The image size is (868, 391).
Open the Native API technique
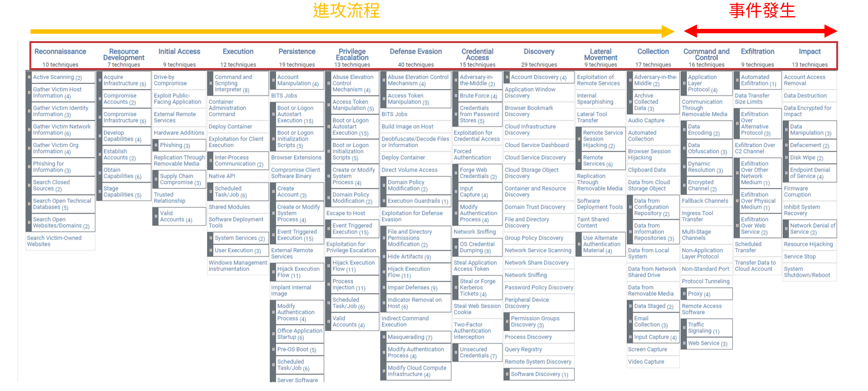(x=222, y=176)
